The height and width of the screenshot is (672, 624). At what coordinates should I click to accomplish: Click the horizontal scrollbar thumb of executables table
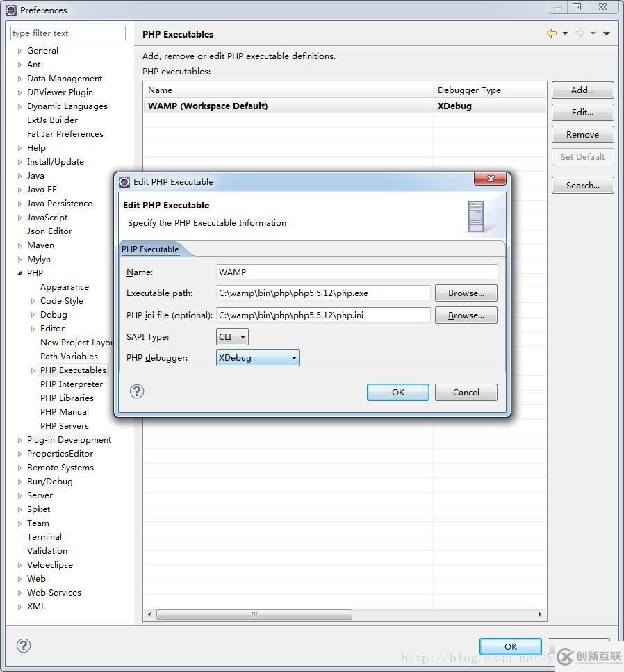[254, 614]
